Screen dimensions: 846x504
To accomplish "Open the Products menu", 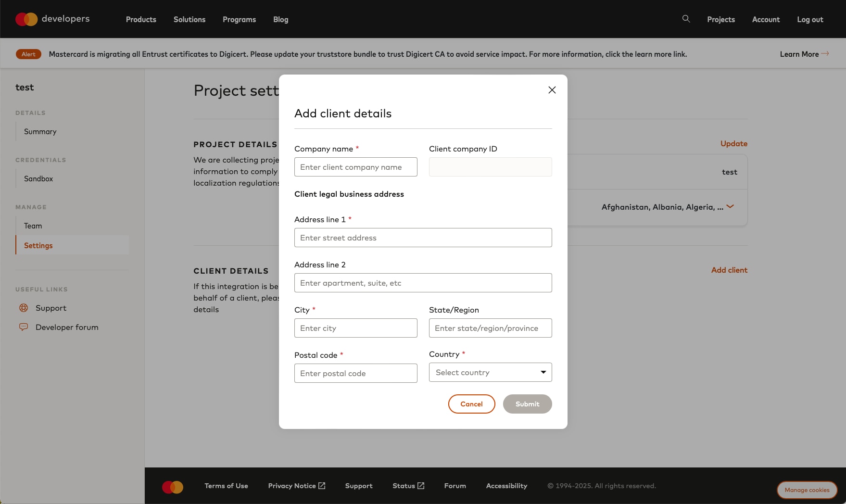I will [x=140, y=19].
